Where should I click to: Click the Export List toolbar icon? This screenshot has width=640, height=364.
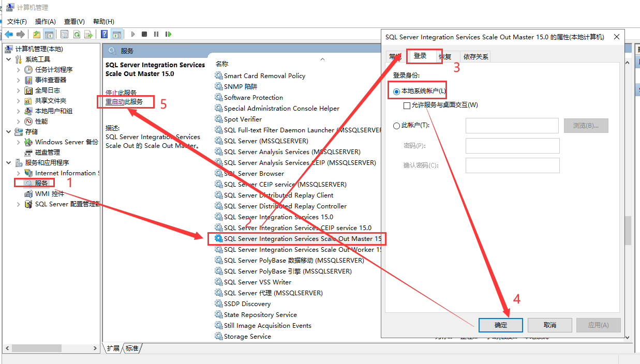tap(88, 34)
